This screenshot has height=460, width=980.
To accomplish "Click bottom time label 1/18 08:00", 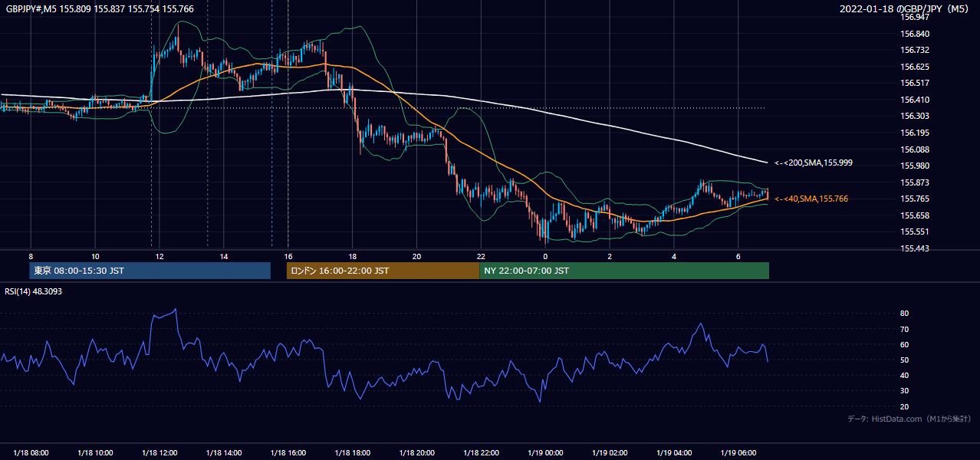I will pyautogui.click(x=31, y=452).
